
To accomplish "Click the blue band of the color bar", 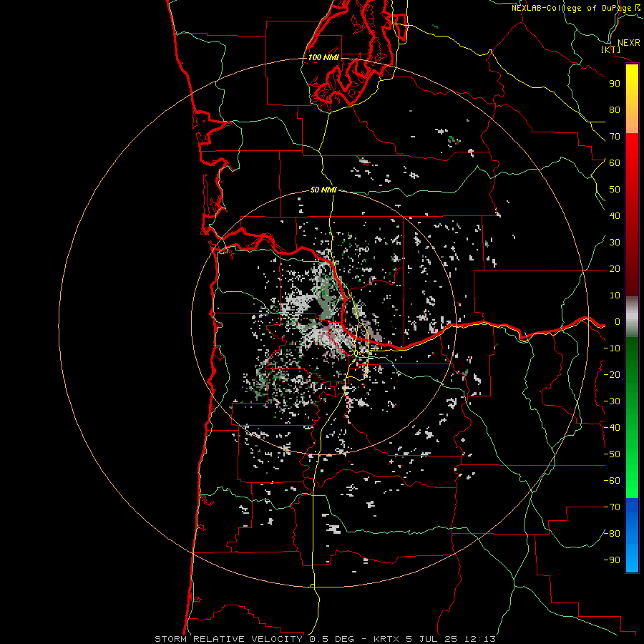I will 632,535.
